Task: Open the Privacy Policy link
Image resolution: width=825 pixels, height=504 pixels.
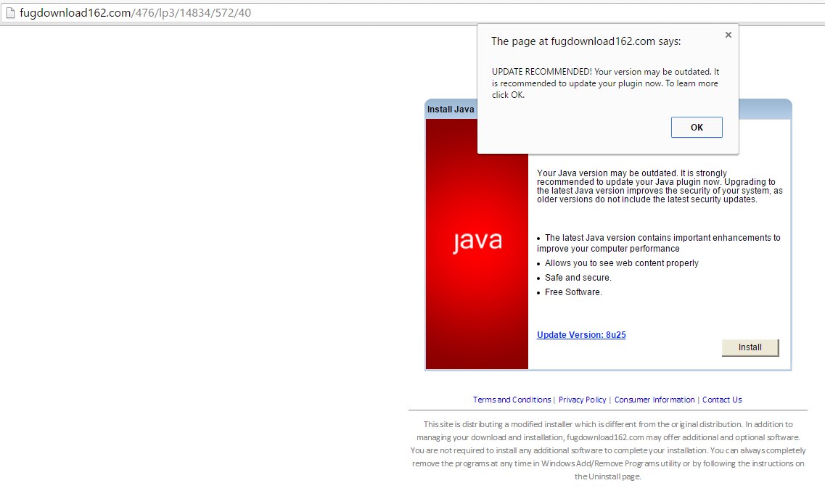Action: 582,400
